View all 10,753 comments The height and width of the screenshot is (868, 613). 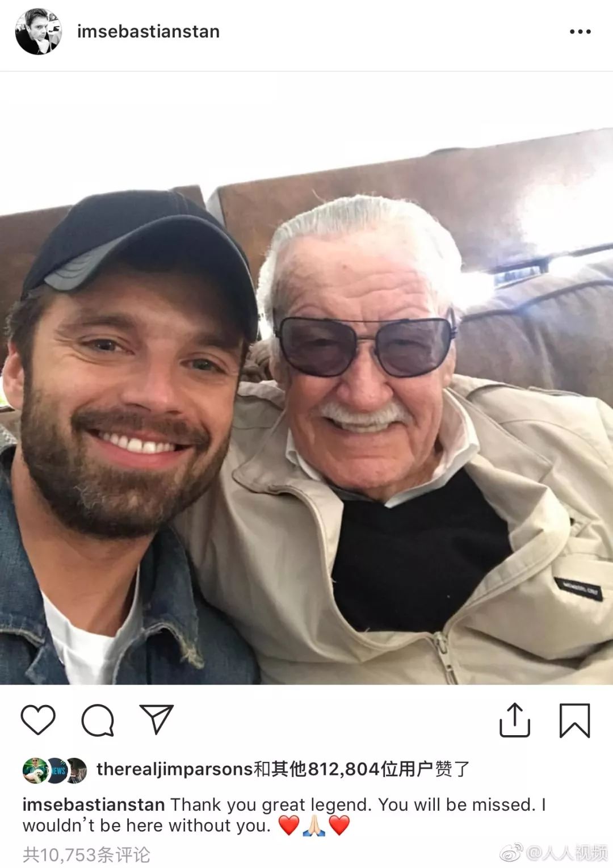coord(86,854)
